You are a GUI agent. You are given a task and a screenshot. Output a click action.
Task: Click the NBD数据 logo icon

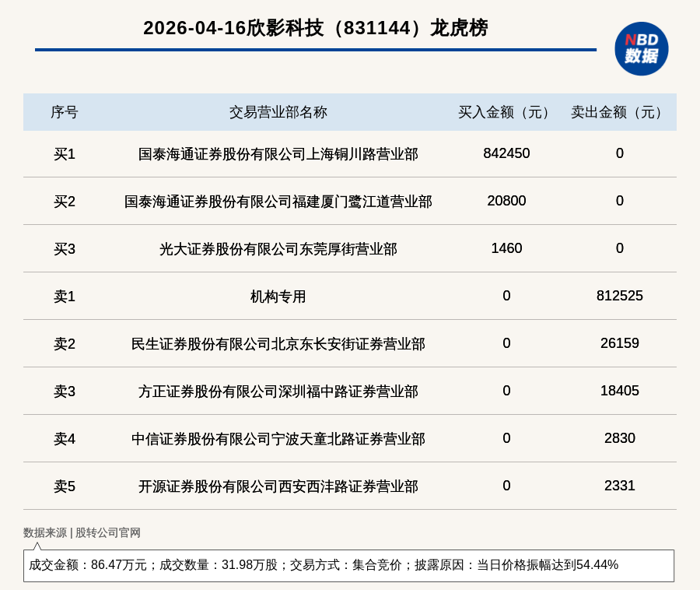click(x=641, y=48)
